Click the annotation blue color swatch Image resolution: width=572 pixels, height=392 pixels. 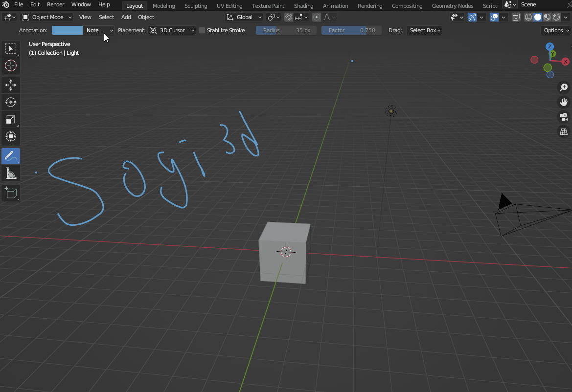click(x=67, y=30)
